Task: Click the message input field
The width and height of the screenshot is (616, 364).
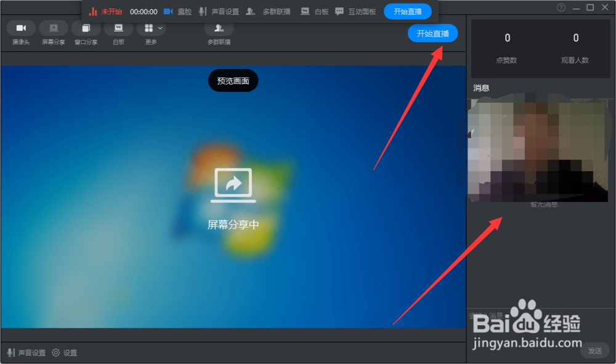Action: click(540, 325)
